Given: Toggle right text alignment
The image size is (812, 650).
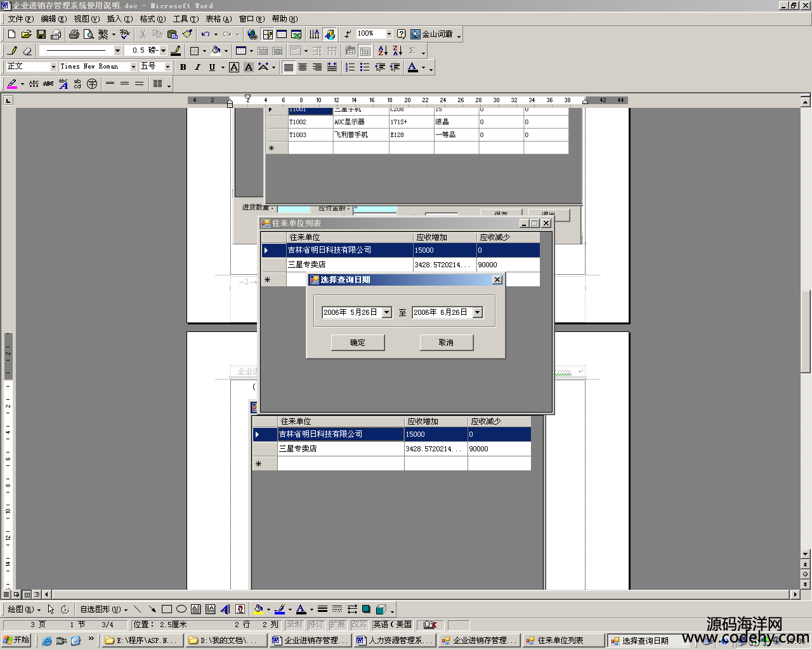Looking at the screenshot, I should click(317, 67).
